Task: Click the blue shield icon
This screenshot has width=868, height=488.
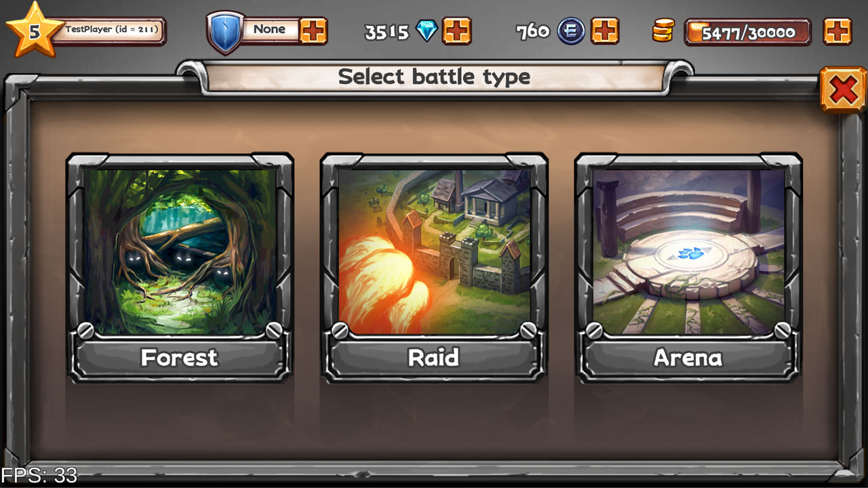Action: coord(225,32)
